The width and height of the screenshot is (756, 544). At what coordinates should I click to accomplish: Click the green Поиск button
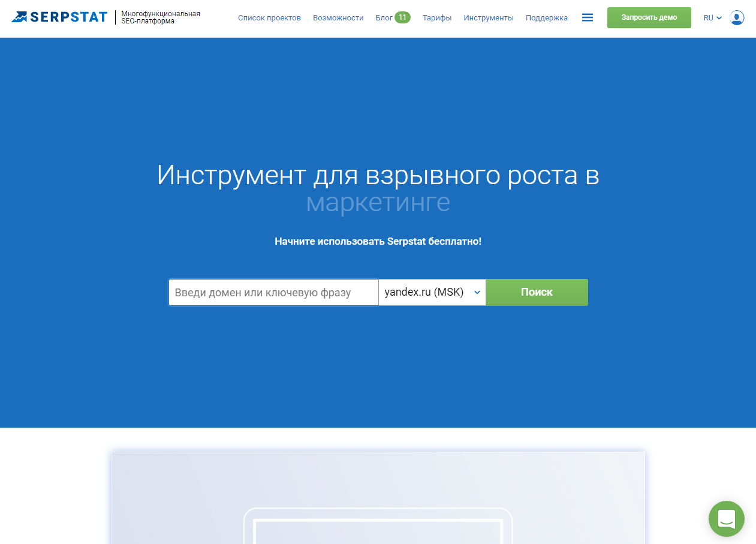537,292
